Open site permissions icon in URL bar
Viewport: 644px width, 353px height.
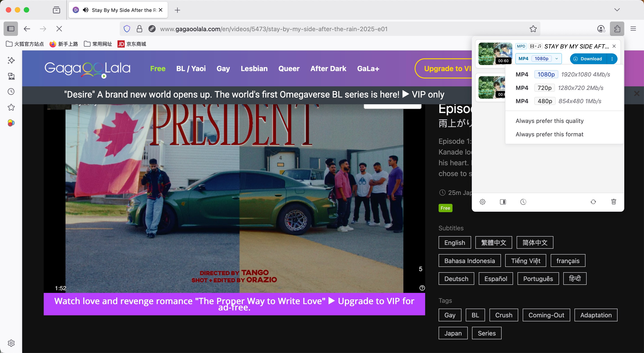(x=152, y=29)
